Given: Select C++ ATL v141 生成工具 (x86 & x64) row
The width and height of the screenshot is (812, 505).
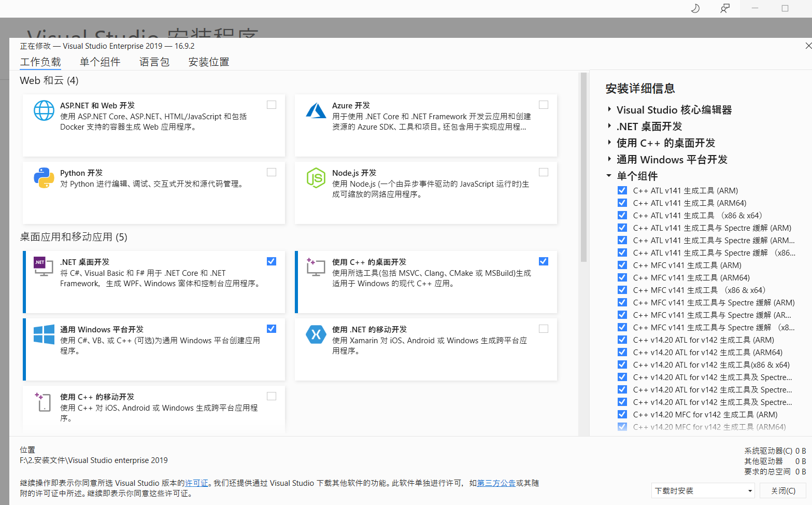Looking at the screenshot, I should click(697, 215).
